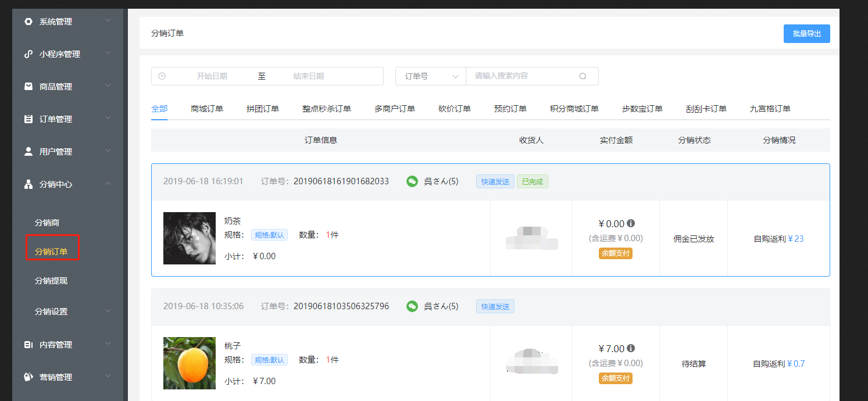868x401 pixels.
Task: Expand the 商品管理 menu chevron
Action: [108, 87]
